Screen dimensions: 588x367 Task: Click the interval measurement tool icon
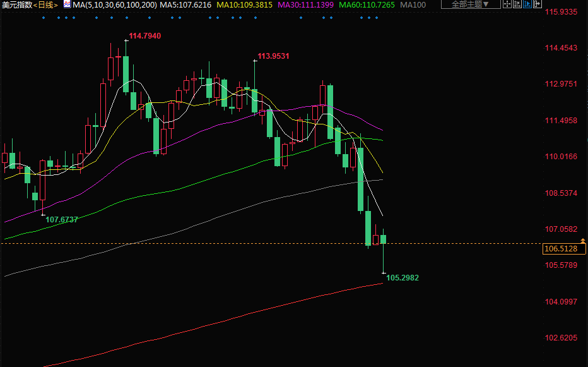(x=517, y=4)
